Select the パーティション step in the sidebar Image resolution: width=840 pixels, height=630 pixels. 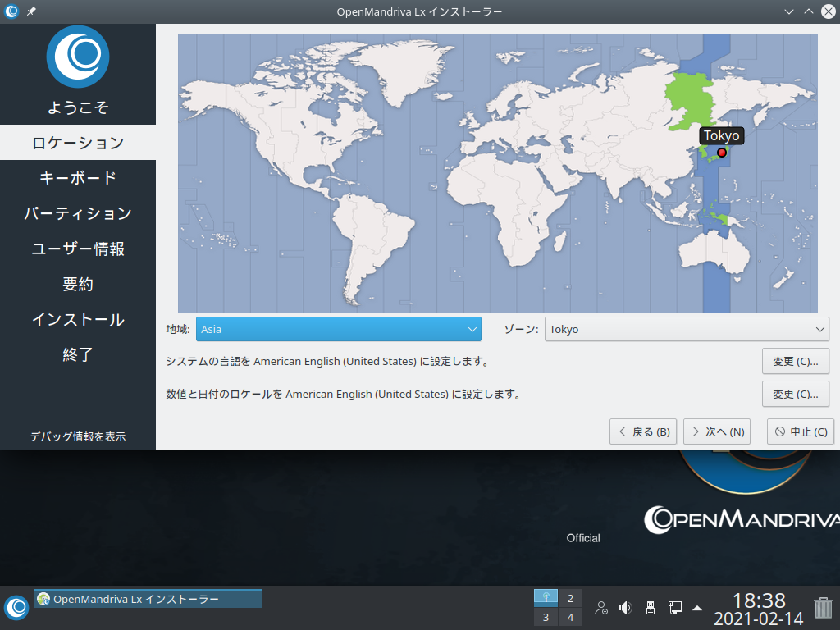[x=78, y=213]
